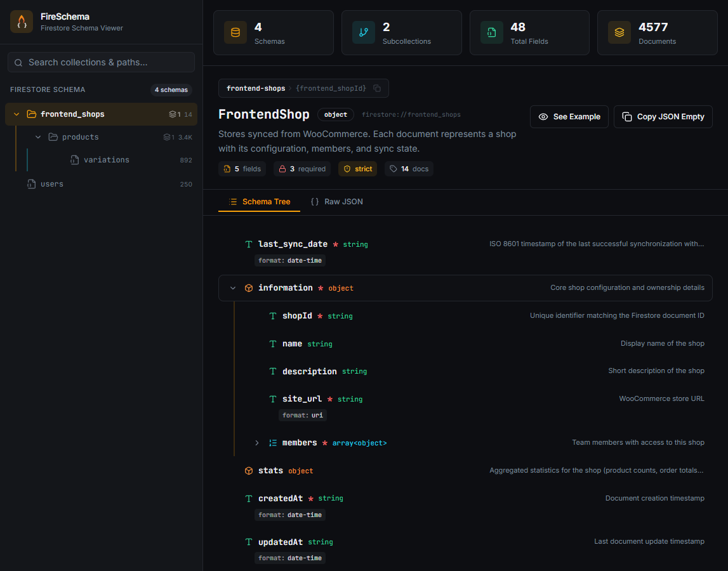Viewport: 728px width, 571px height.
Task: Click the search collections and paths field
Action: click(101, 62)
